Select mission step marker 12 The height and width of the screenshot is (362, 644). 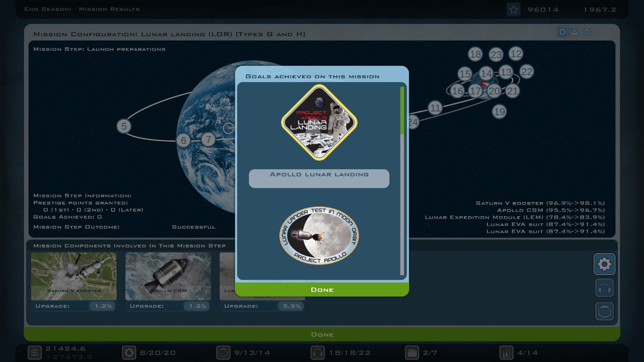coord(516,54)
